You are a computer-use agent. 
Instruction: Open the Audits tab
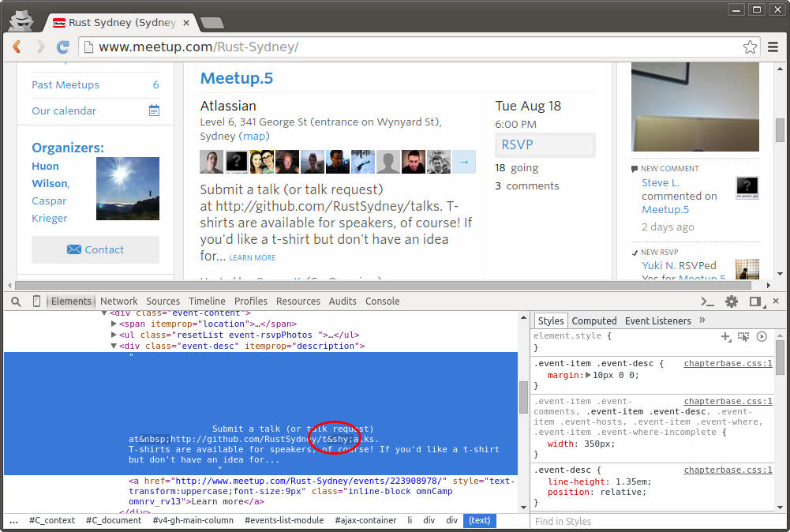(343, 302)
